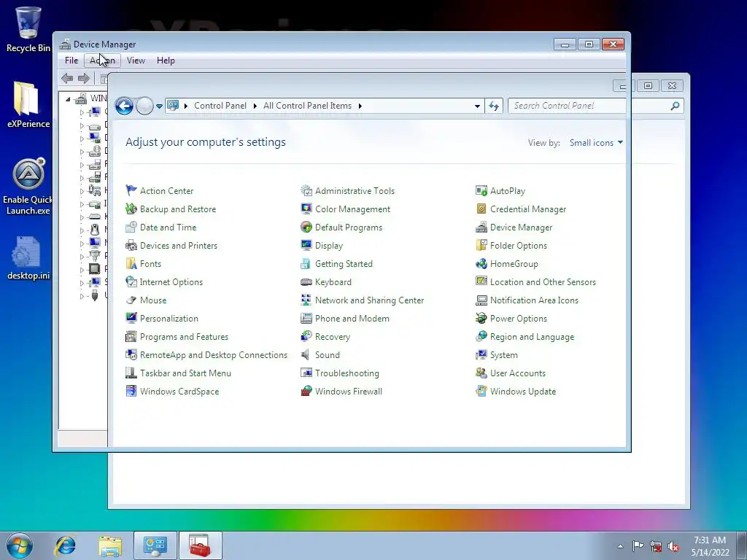
Task: Open the Keyboard icon
Action: click(306, 282)
